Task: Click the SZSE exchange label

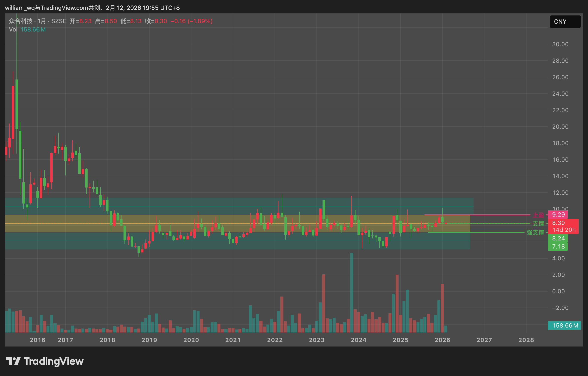Action: tap(59, 21)
